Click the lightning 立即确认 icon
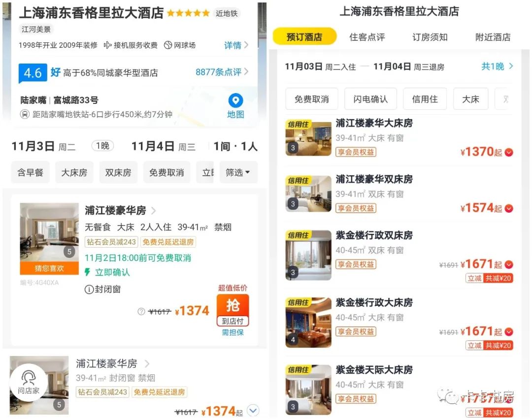Viewport: 532px width, 420px height. (x=88, y=272)
